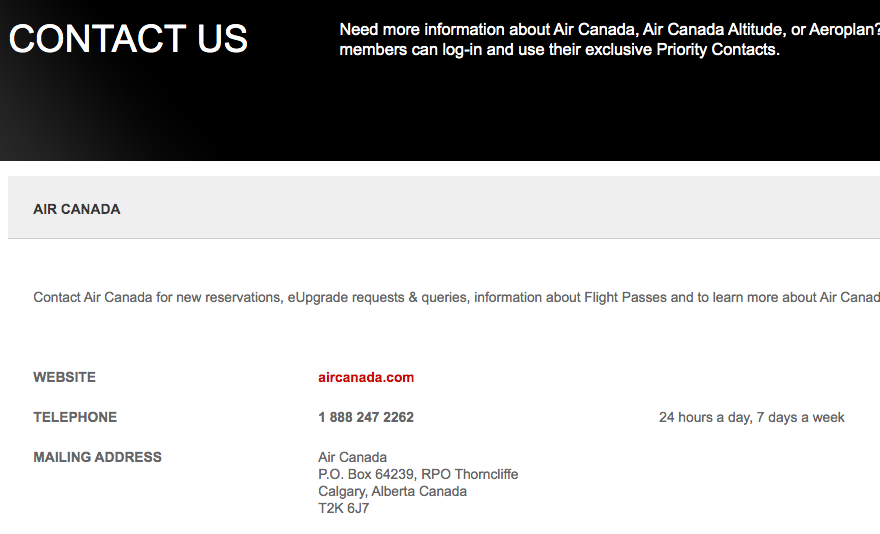Click the WEBSITE row label

click(x=65, y=377)
